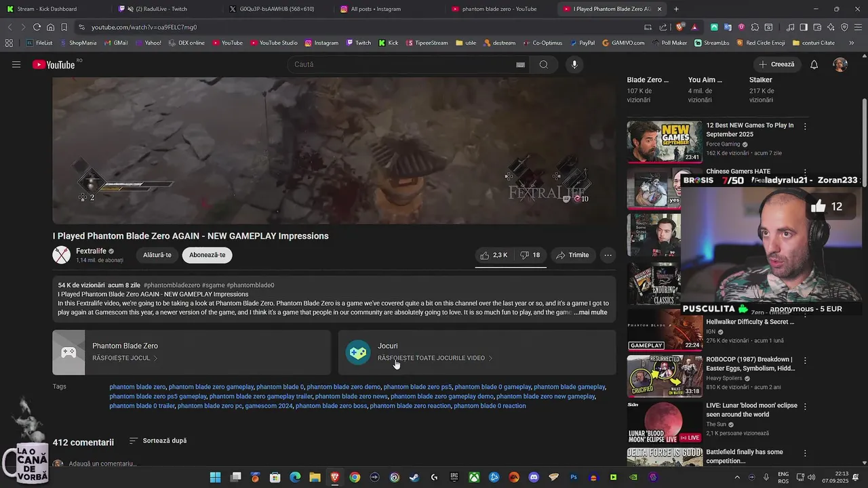Go to the YouTube home logo
The image size is (868, 488).
tap(54, 64)
